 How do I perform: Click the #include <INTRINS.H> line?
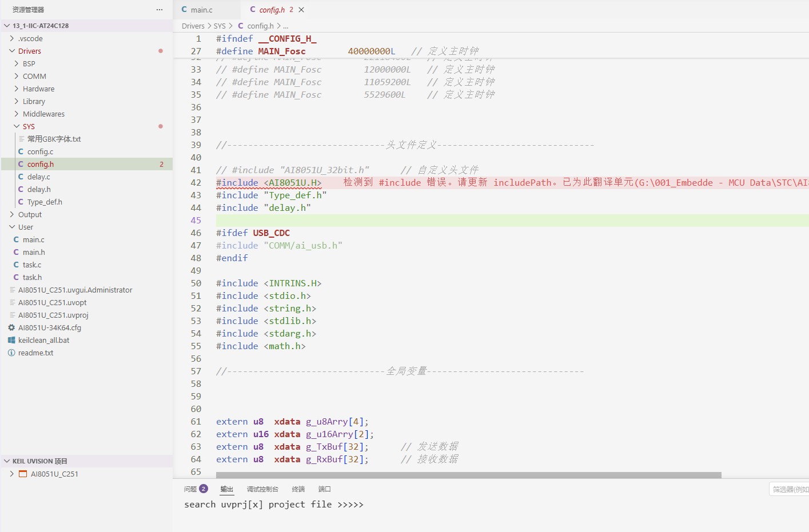269,283
